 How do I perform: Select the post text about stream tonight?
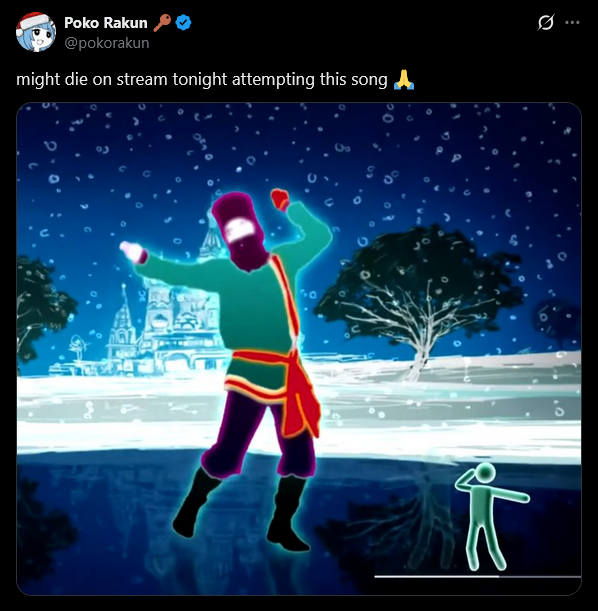pyautogui.click(x=202, y=79)
